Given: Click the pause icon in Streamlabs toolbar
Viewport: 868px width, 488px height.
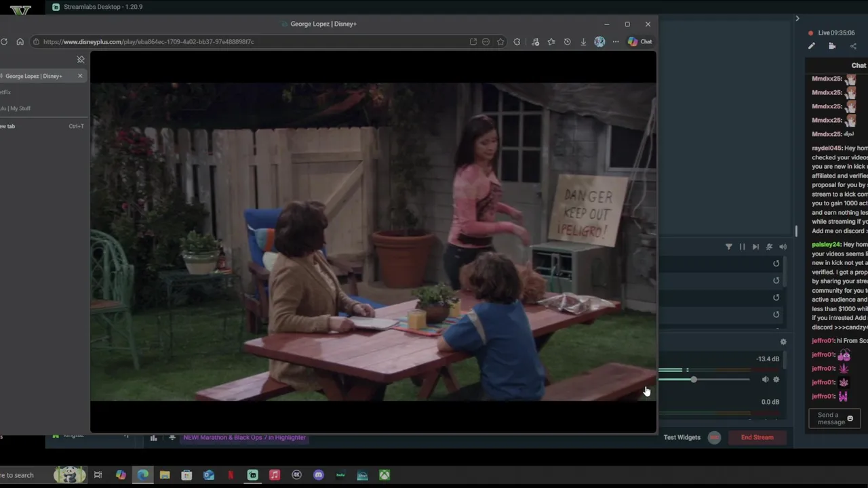Looking at the screenshot, I should 742,247.
